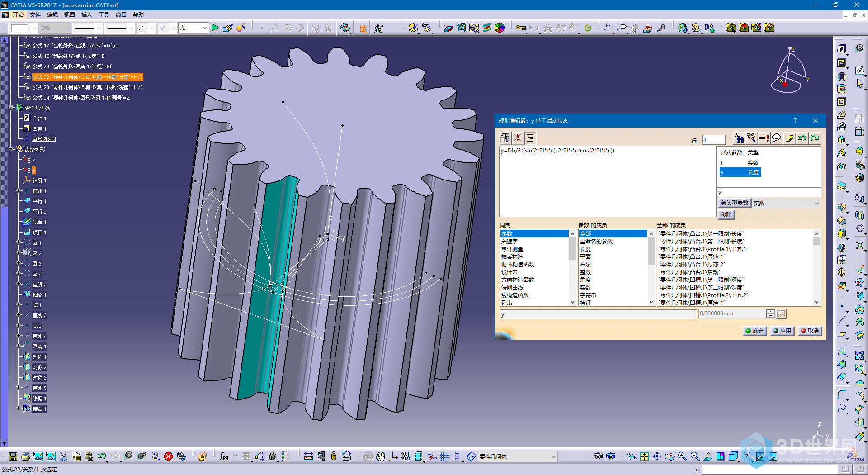Click the Save icon in bottom toolbar
868x475 pixels.
(x=13, y=456)
